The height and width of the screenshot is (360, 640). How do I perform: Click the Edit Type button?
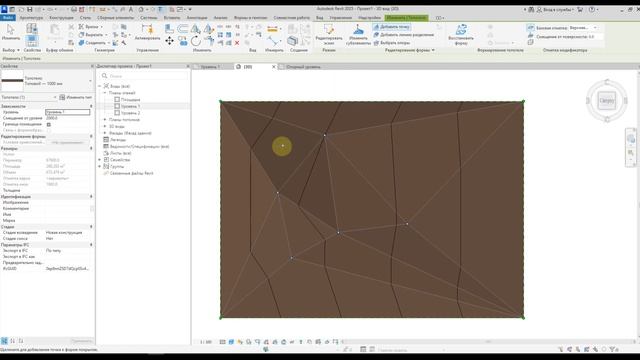click(76, 97)
